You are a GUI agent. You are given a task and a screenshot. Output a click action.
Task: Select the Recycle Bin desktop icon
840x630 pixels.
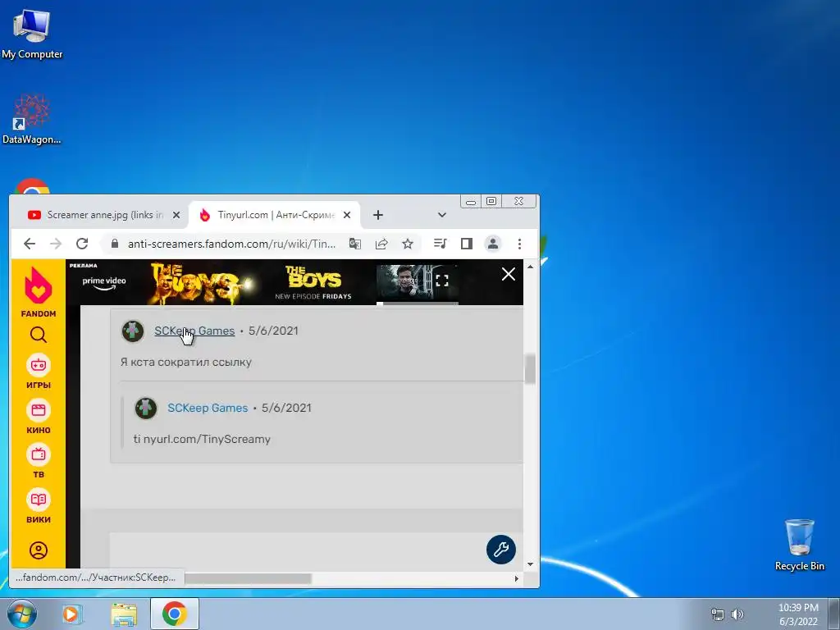click(800, 546)
